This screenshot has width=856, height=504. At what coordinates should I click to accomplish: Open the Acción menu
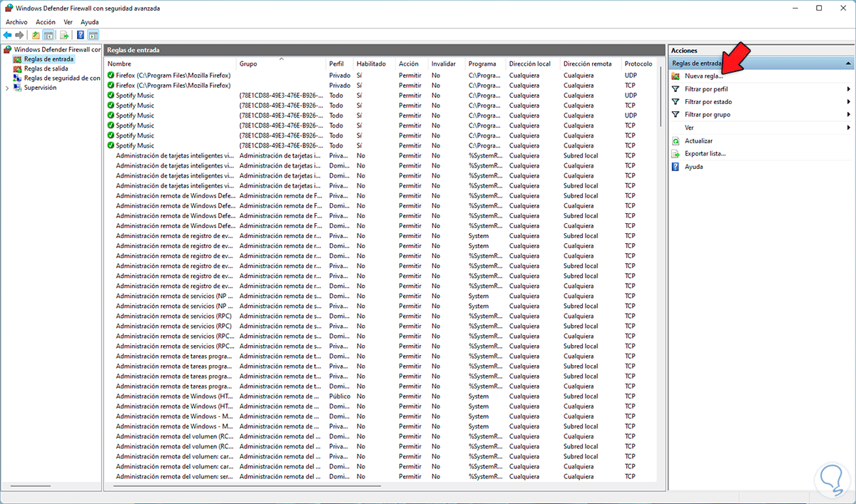(x=45, y=22)
